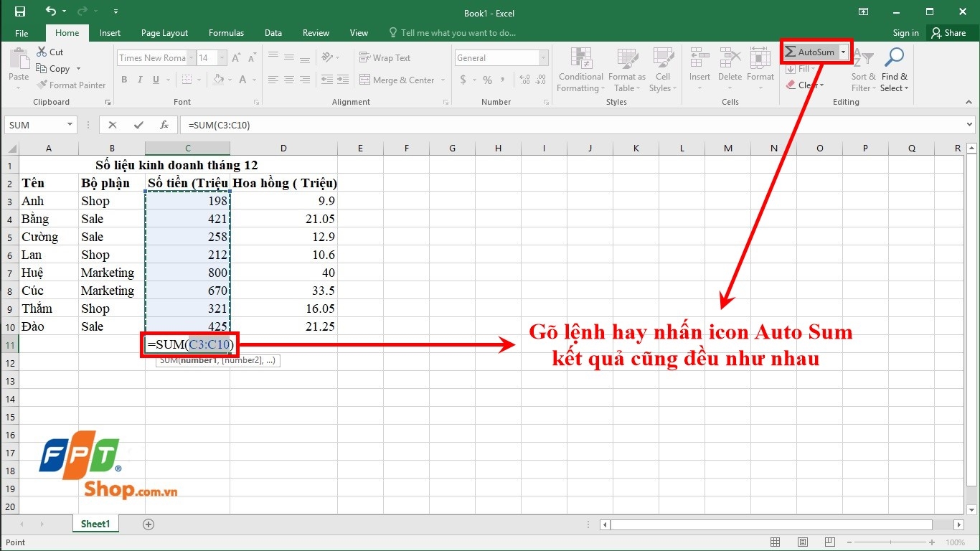Click the Insert Function fx icon

(164, 125)
